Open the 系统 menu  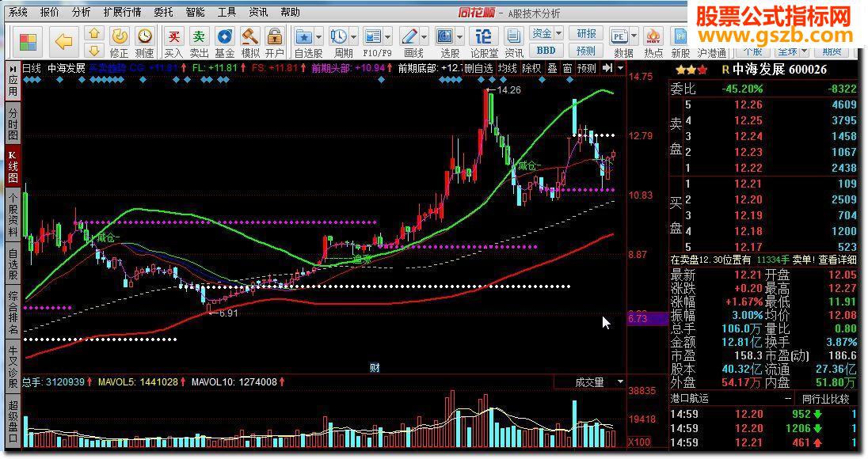pos(18,12)
